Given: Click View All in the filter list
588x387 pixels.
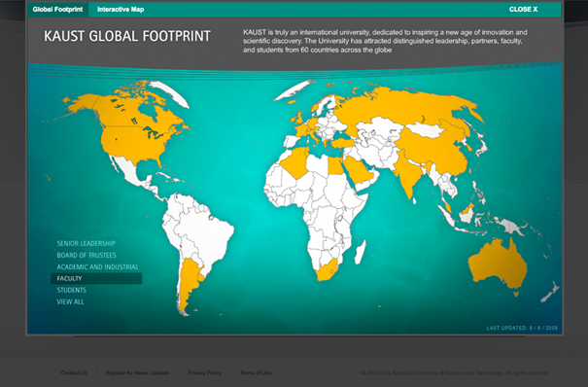Looking at the screenshot, I should point(71,301).
